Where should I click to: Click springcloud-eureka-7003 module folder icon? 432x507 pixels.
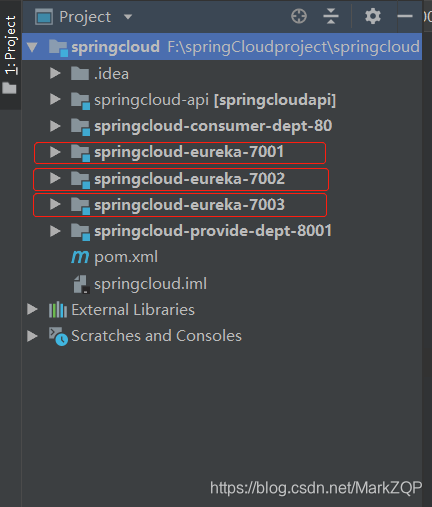pyautogui.click(x=80, y=206)
